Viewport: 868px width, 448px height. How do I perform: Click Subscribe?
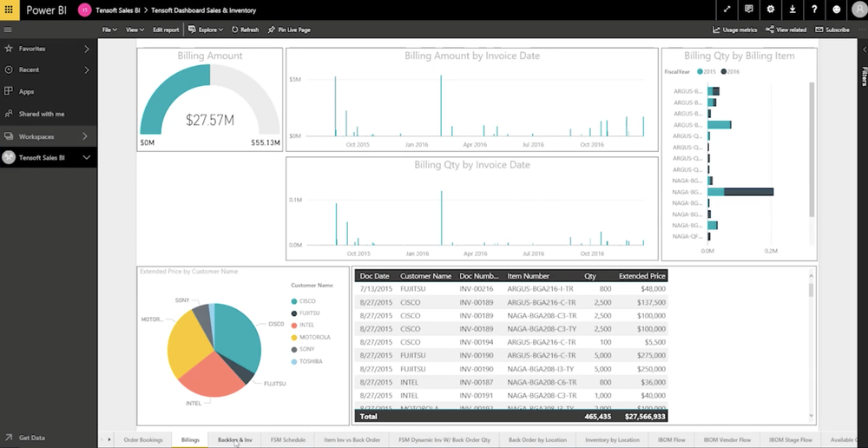click(x=832, y=30)
